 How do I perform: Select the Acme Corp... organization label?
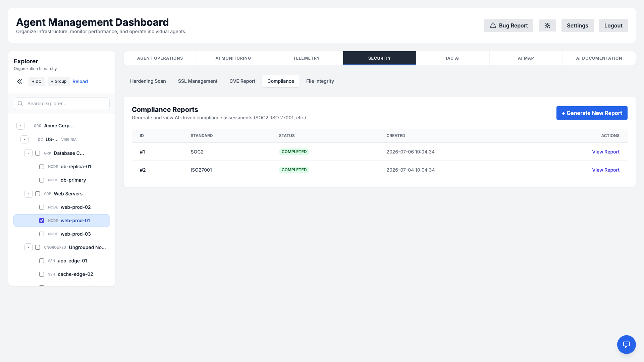tap(59, 126)
